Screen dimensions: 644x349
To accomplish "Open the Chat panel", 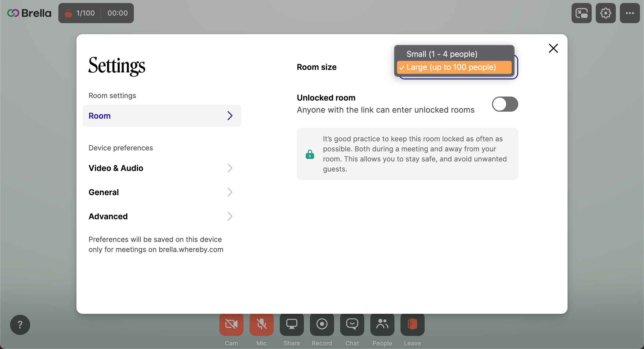I will point(352,324).
